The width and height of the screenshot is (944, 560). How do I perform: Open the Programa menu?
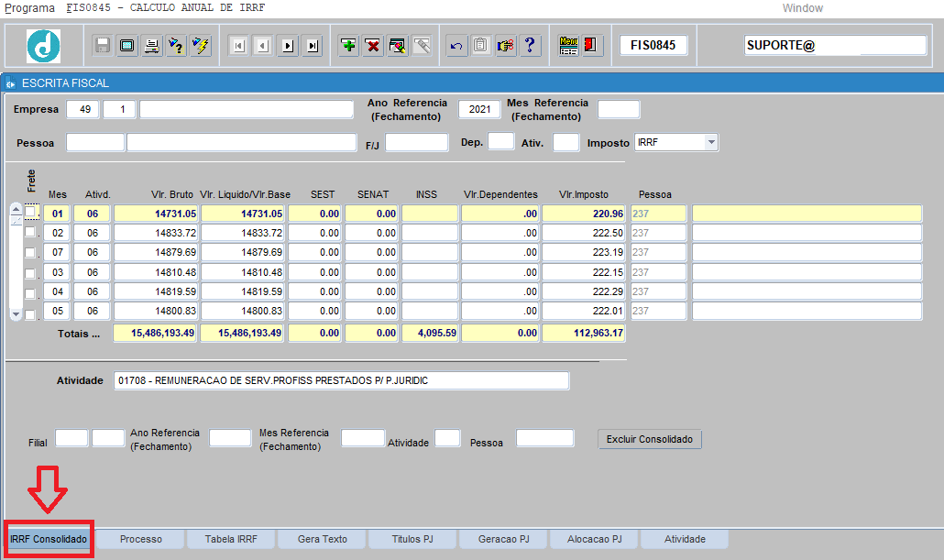click(x=29, y=8)
